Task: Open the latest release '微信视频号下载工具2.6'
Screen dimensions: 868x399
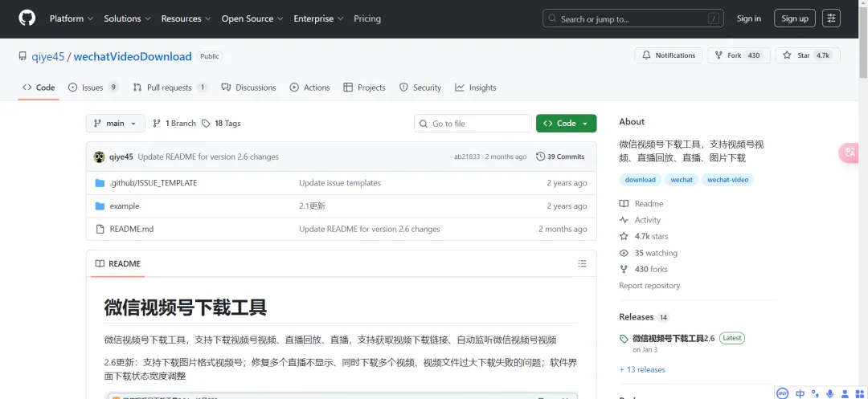Action: click(x=674, y=338)
